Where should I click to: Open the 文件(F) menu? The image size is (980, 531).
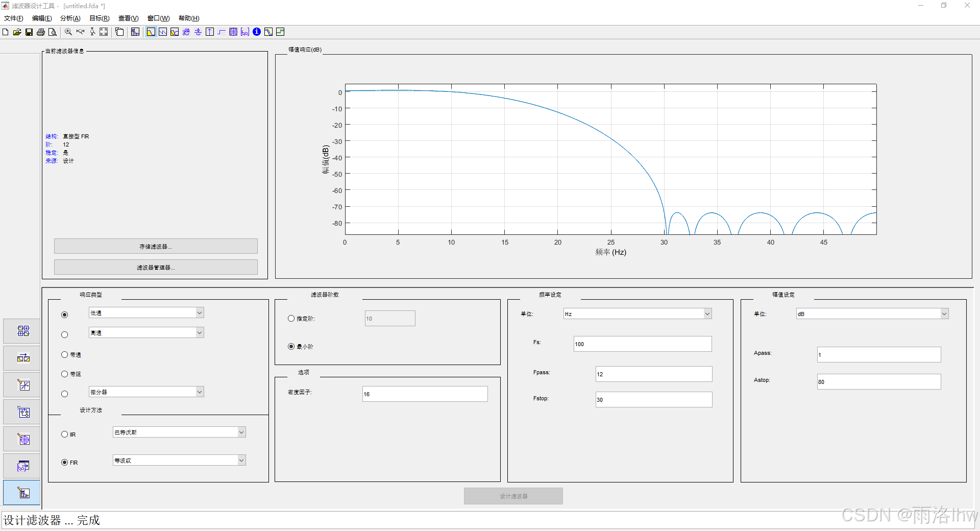tap(14, 18)
